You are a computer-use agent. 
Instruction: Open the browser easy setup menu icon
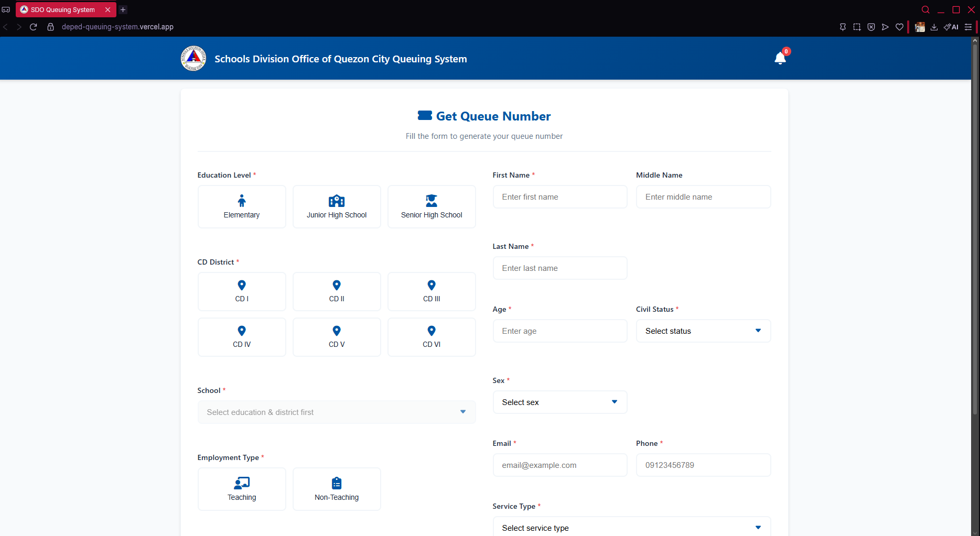click(x=968, y=27)
